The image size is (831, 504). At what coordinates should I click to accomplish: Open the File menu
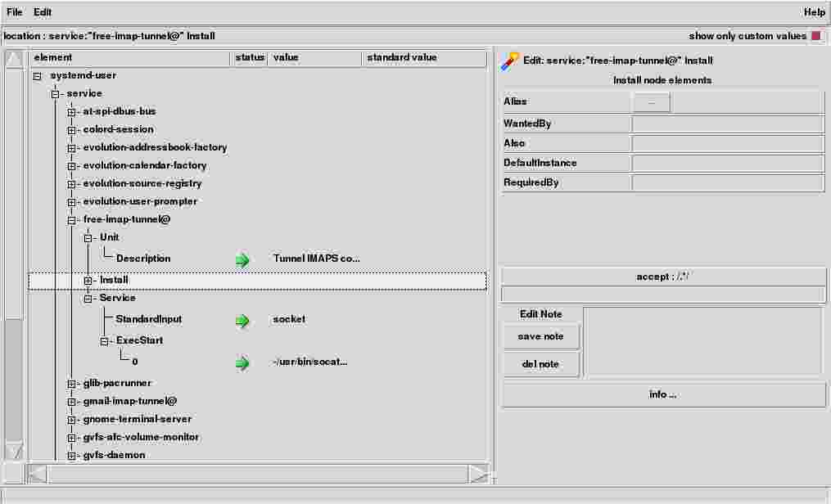pos(15,12)
